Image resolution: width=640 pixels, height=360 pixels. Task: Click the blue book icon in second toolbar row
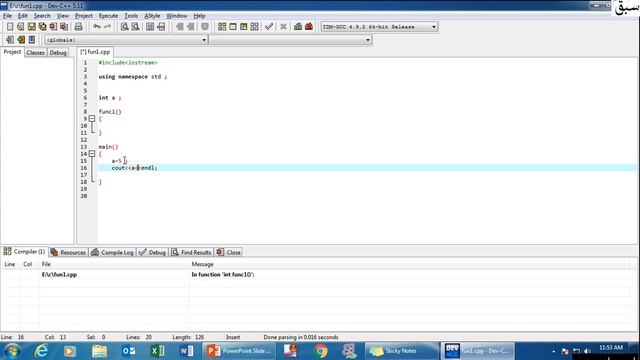tap(32, 40)
